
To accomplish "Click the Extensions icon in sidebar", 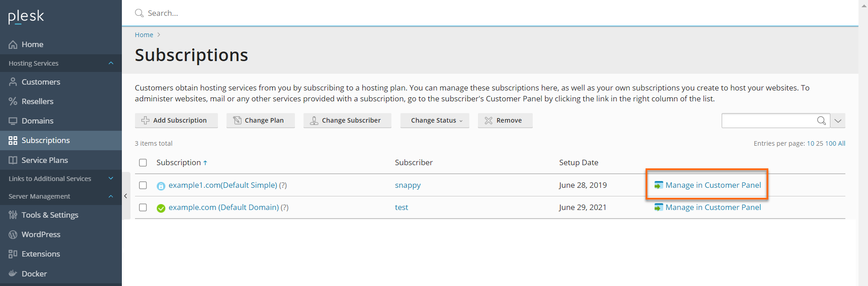I will pyautogui.click(x=13, y=254).
